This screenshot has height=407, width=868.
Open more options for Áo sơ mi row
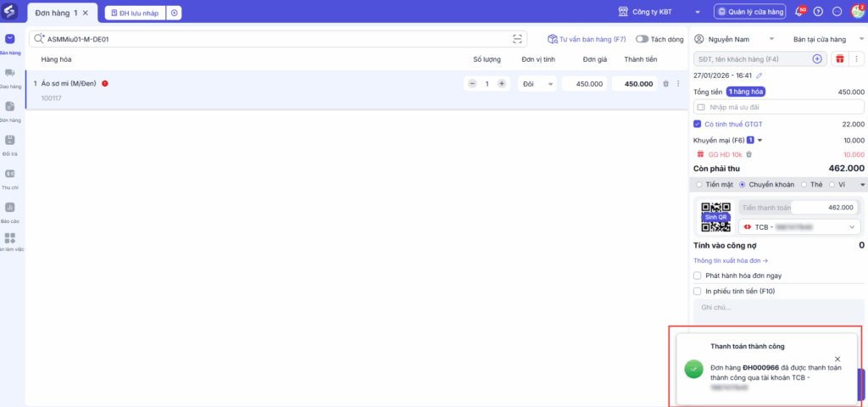coord(678,84)
